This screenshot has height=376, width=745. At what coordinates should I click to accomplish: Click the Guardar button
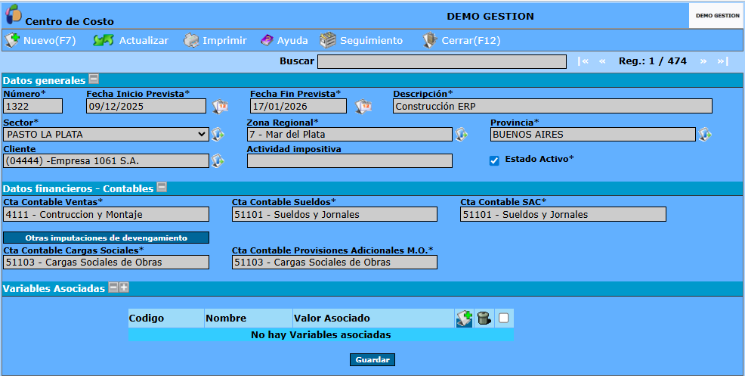(372, 360)
